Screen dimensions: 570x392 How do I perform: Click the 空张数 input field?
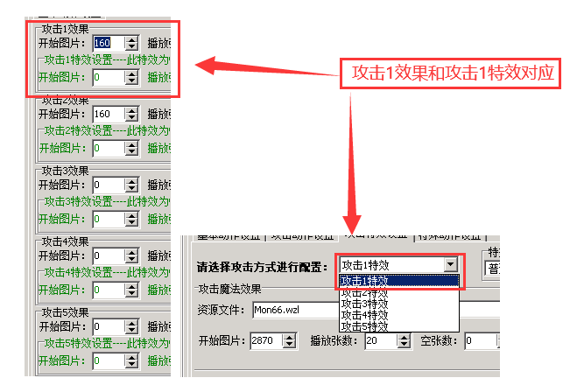478,340
